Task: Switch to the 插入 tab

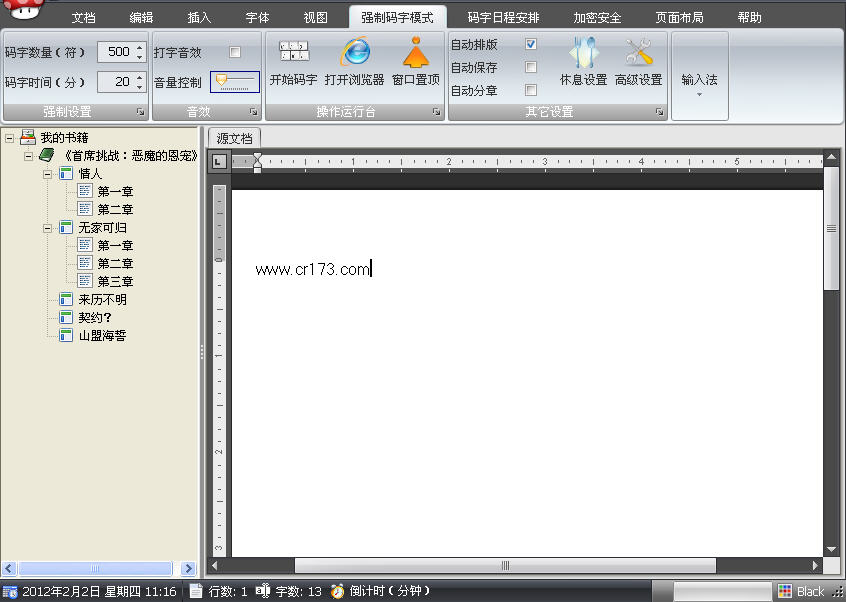Action: (199, 17)
